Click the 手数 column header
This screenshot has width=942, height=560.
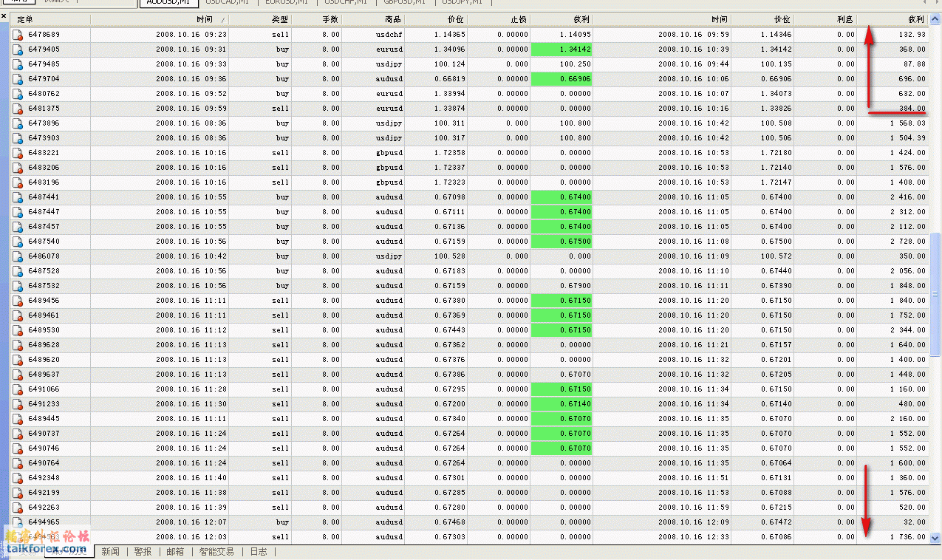pos(317,19)
